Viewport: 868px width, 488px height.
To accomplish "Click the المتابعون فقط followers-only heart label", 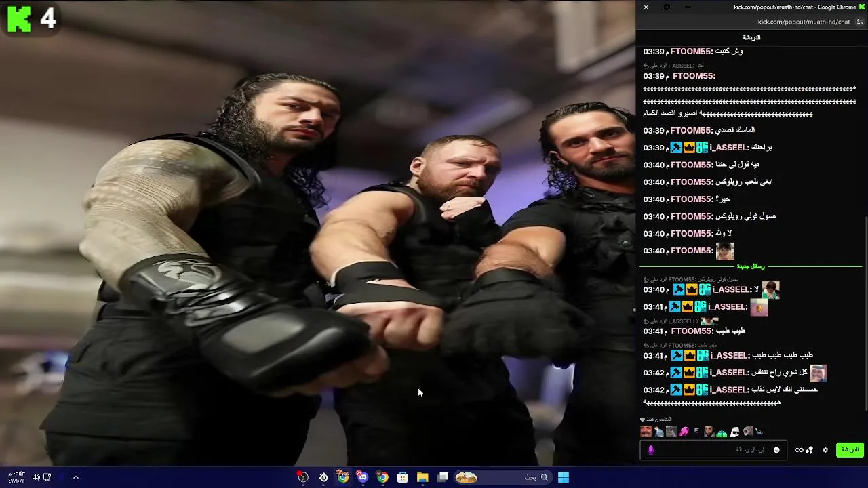I will (656, 420).
